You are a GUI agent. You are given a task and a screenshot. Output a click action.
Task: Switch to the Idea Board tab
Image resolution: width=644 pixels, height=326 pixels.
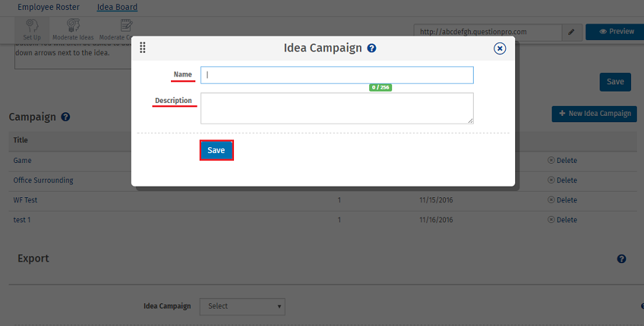pos(117,7)
